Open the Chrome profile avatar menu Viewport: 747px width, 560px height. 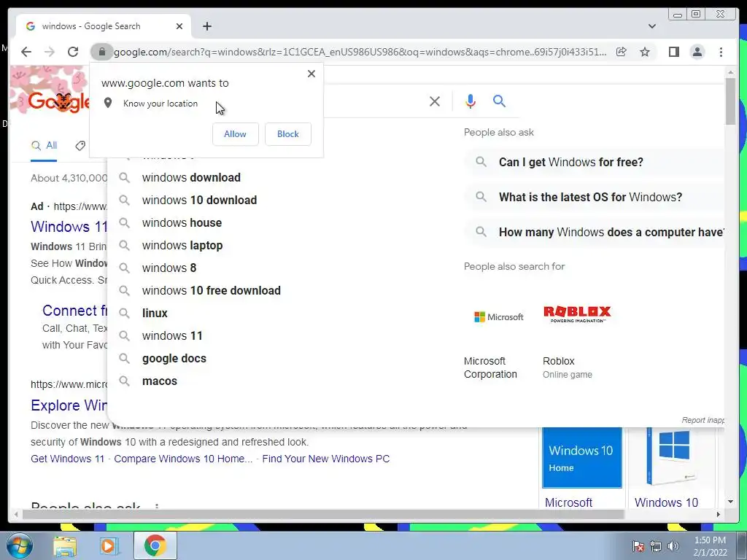point(697,52)
